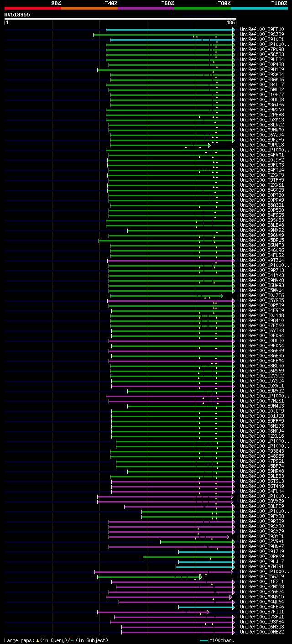Click the short purple bar for B7FID1
The height and width of the screenshot is (644, 292).
point(153,612)
